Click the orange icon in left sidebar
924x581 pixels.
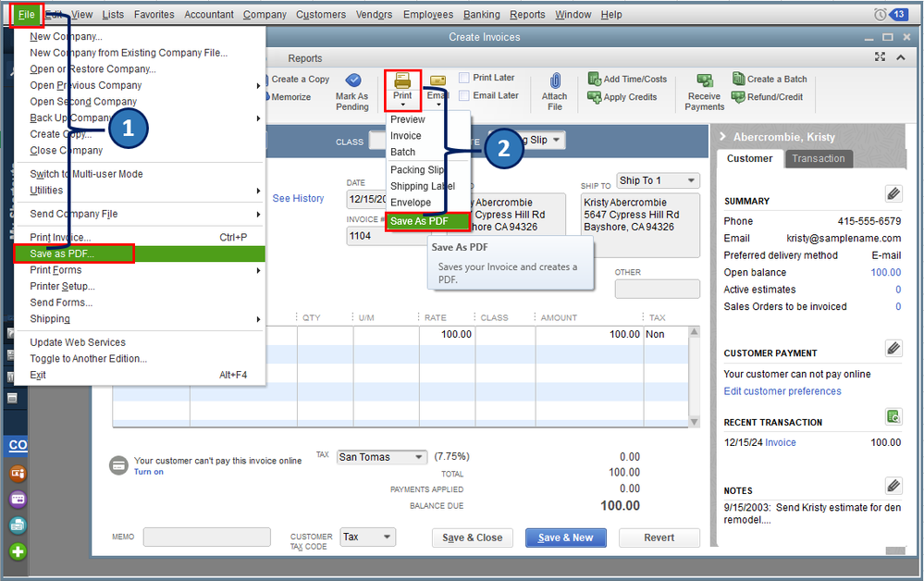[18, 473]
